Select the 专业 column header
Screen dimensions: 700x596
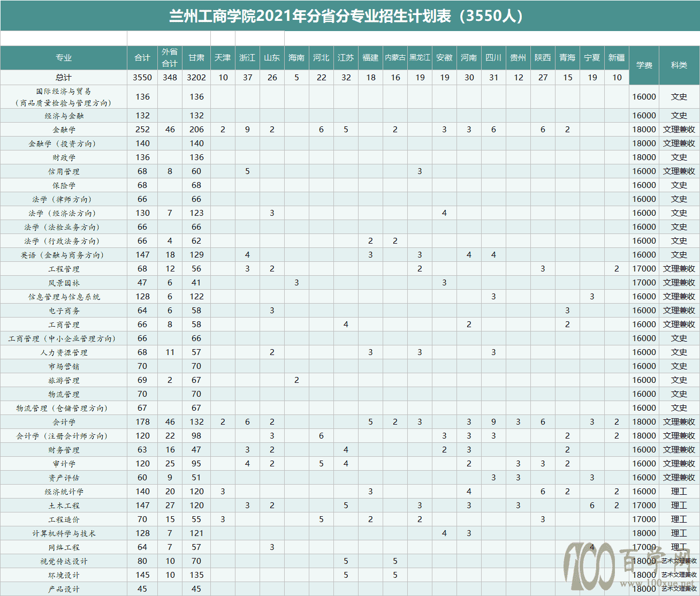64,58
